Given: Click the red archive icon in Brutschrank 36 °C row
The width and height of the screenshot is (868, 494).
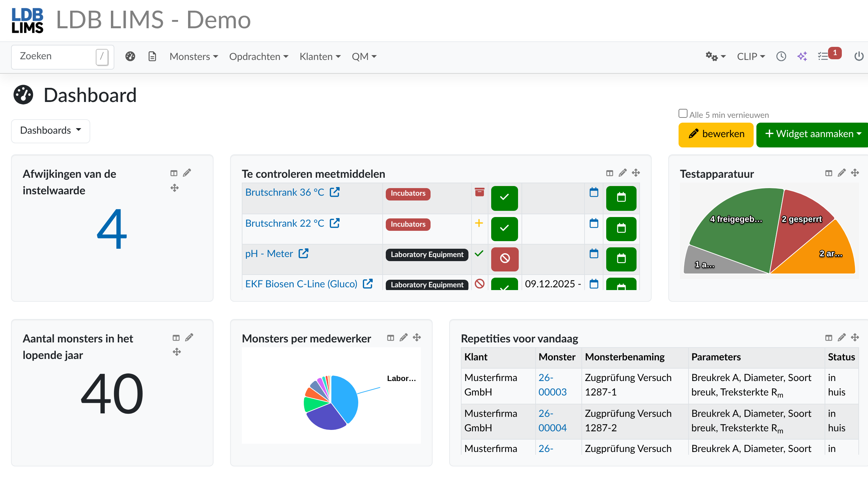Looking at the screenshot, I should pos(479,192).
